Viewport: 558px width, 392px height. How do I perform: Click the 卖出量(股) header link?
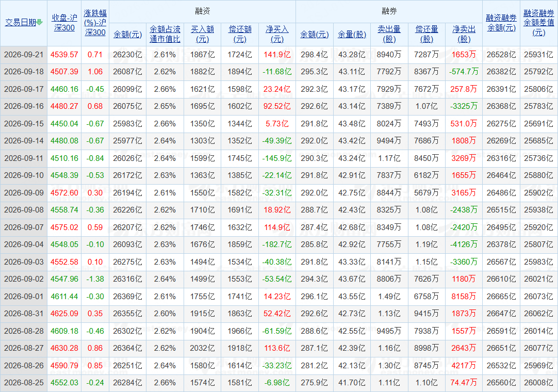pos(389,34)
